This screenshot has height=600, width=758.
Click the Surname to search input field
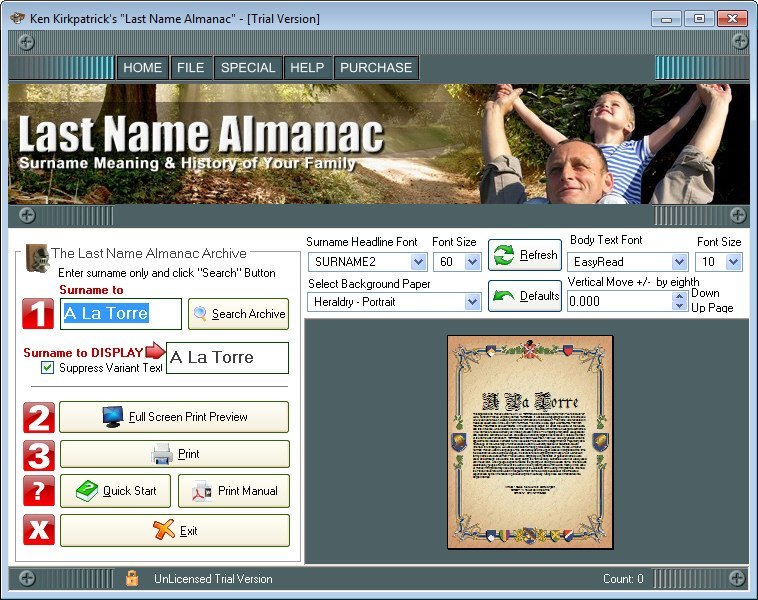coord(121,314)
